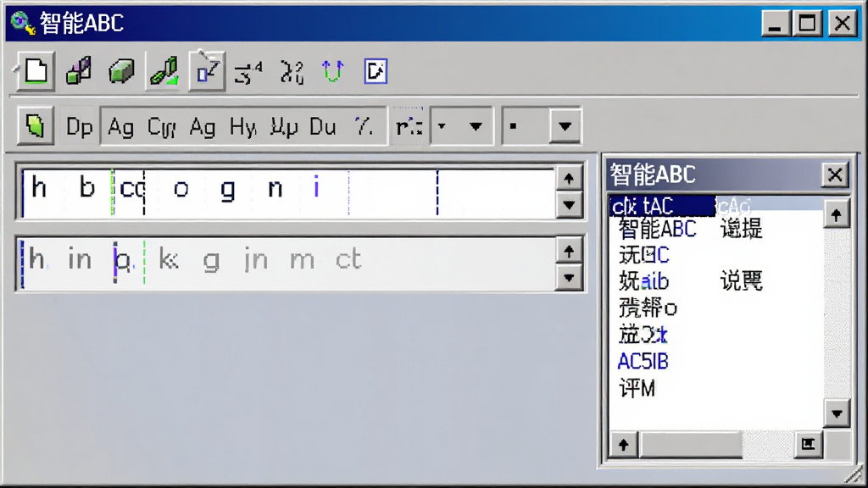Click the list's vertical scroll down arrow

tap(837, 413)
